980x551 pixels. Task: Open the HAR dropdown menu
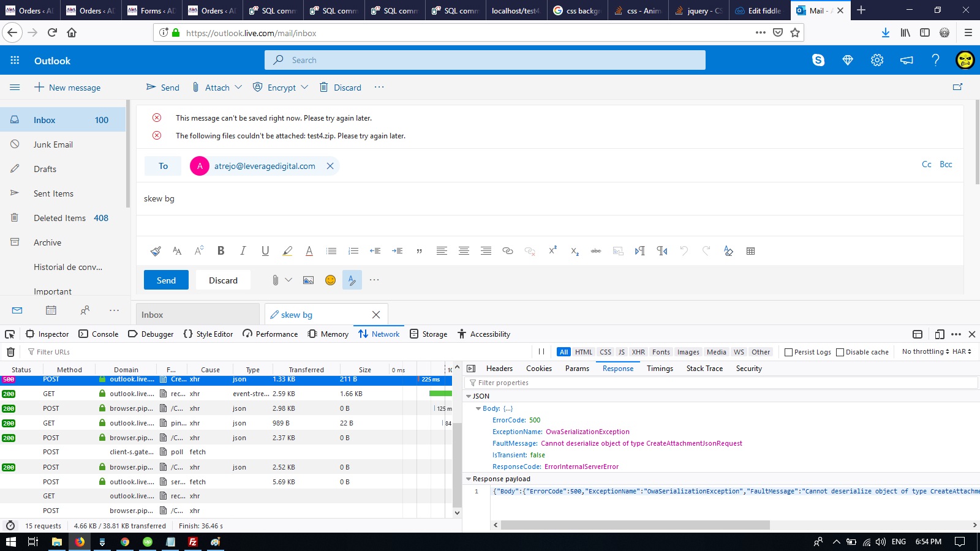coord(962,351)
